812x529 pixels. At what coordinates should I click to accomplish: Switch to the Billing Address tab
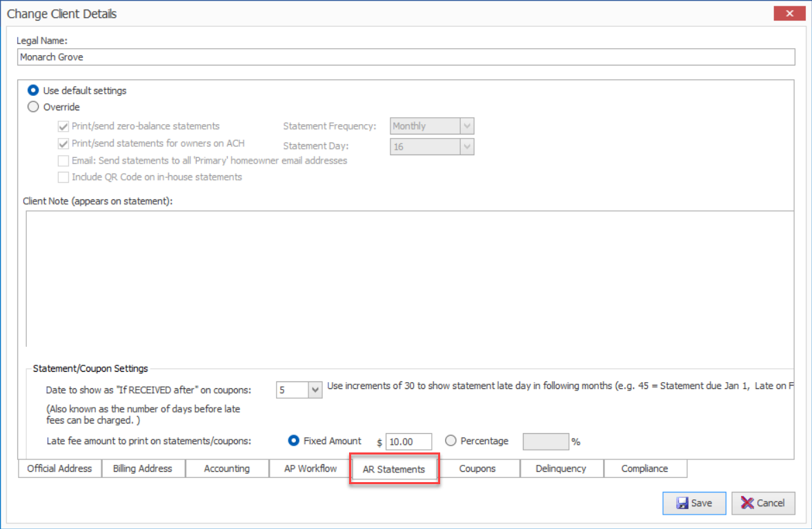[x=143, y=469]
